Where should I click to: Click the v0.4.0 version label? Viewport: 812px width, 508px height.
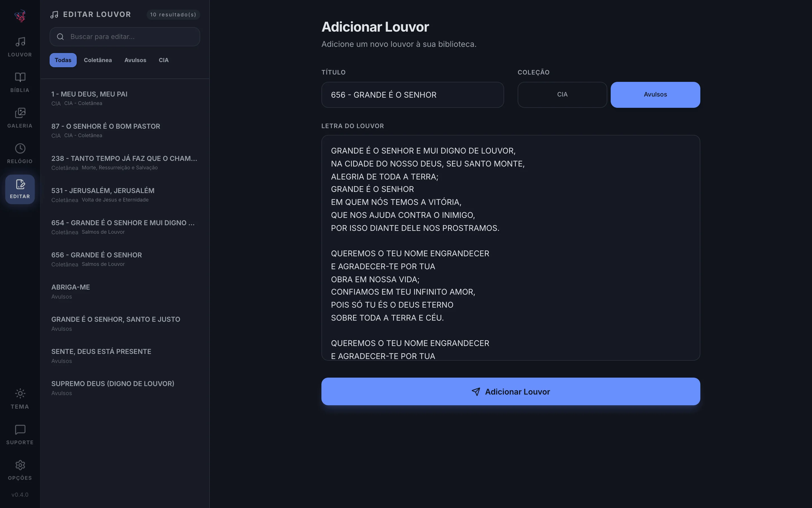coord(20,494)
